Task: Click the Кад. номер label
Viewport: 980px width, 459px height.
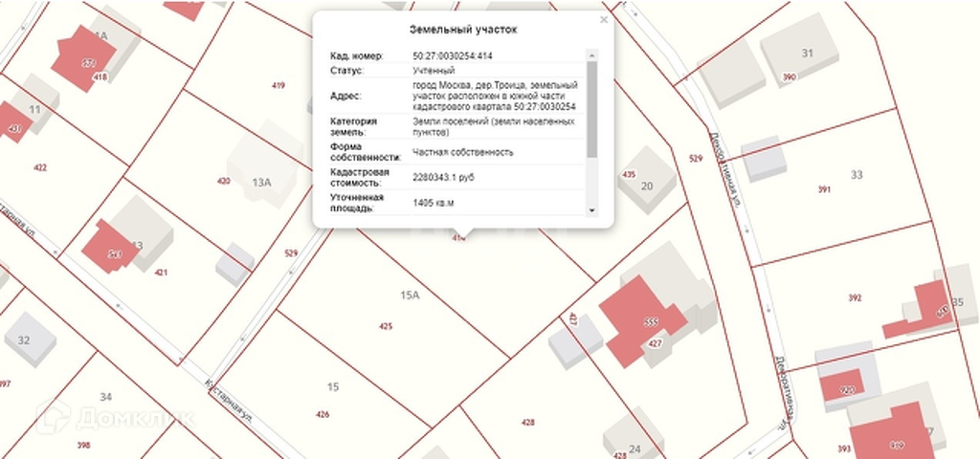Action: (356, 56)
